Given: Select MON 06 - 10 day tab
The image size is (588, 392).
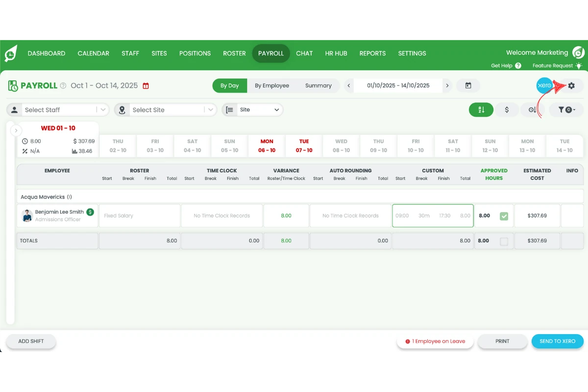Looking at the screenshot, I should click(267, 146).
